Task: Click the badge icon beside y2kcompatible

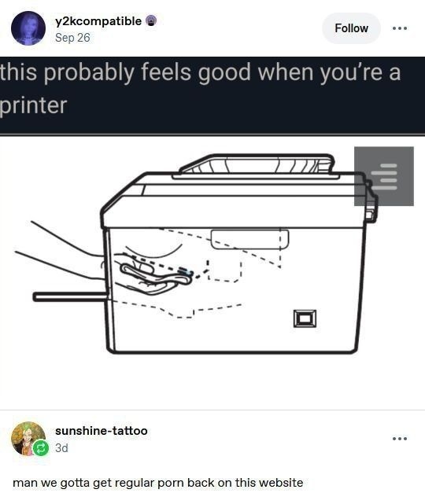Action: [x=151, y=21]
